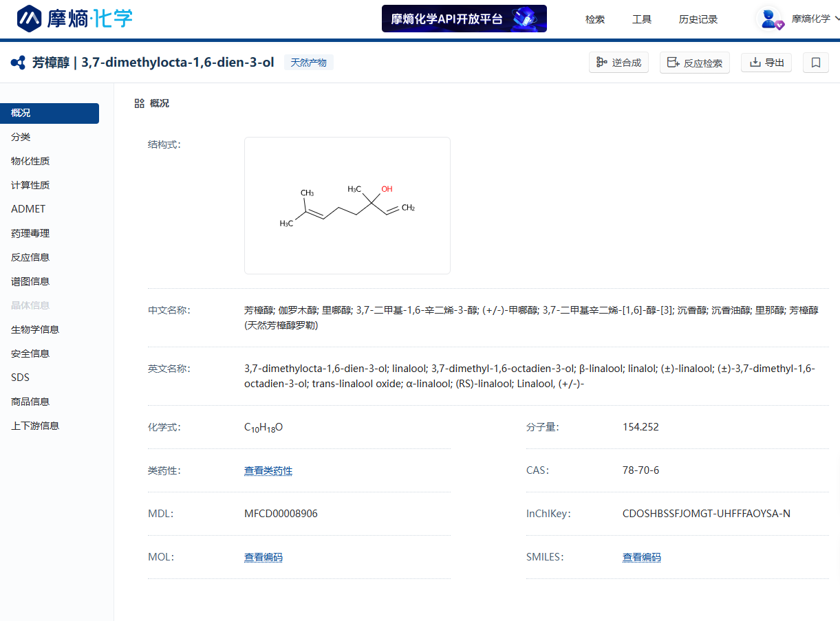Go to ADMET sidebar section

pos(28,209)
